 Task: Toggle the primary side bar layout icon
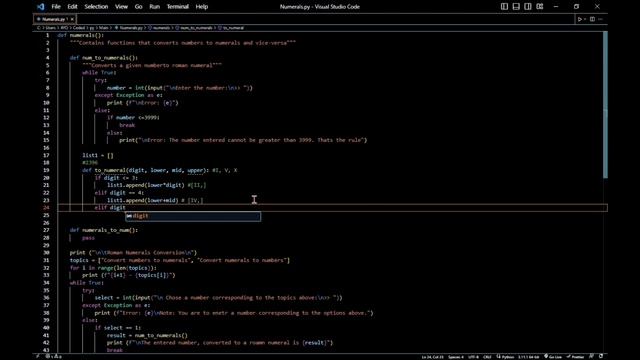[504, 7]
